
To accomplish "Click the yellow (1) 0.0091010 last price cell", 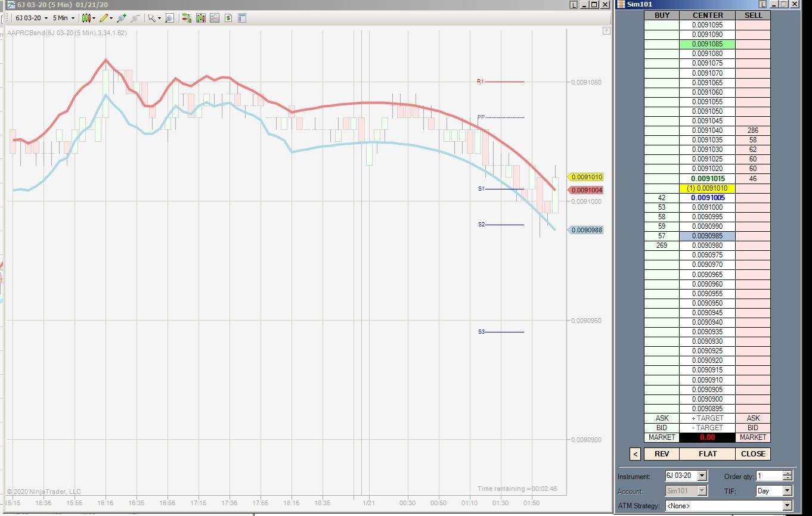I will pos(708,188).
